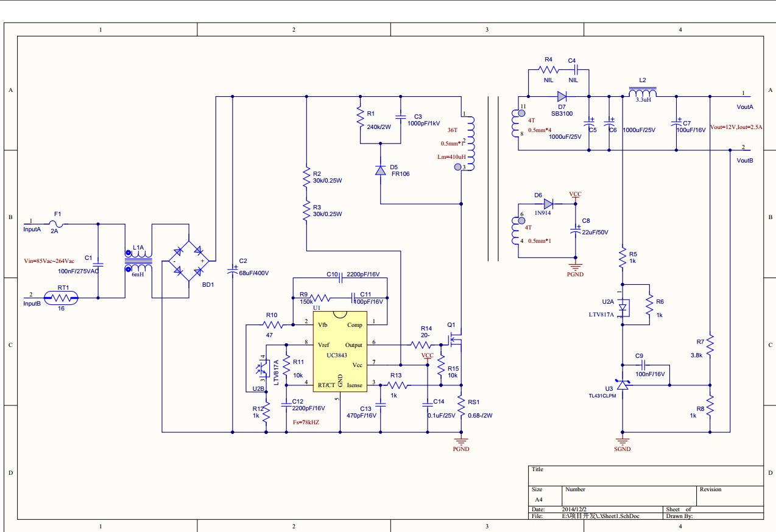Select the "InputA" port label
Screen dimensions: 776x532
32,229
